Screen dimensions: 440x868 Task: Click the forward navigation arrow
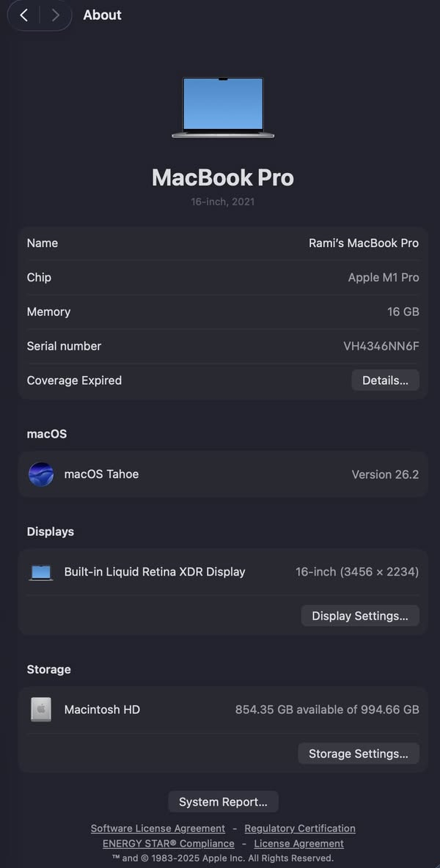click(55, 15)
